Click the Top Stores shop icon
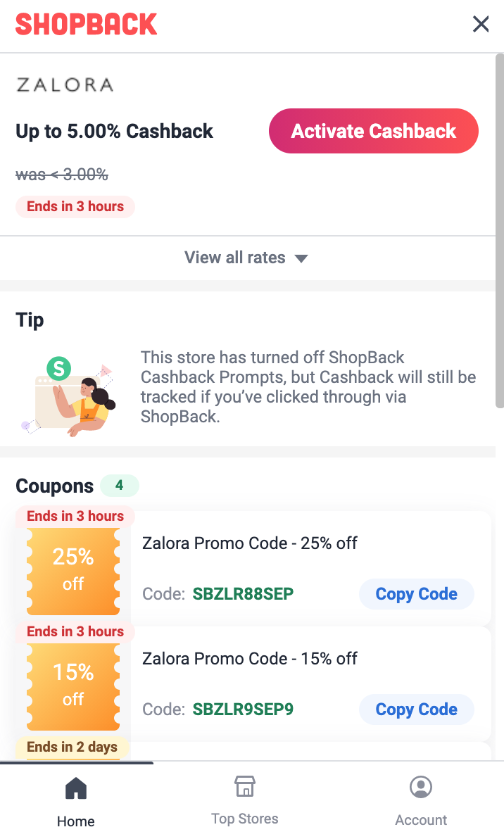 (x=245, y=786)
